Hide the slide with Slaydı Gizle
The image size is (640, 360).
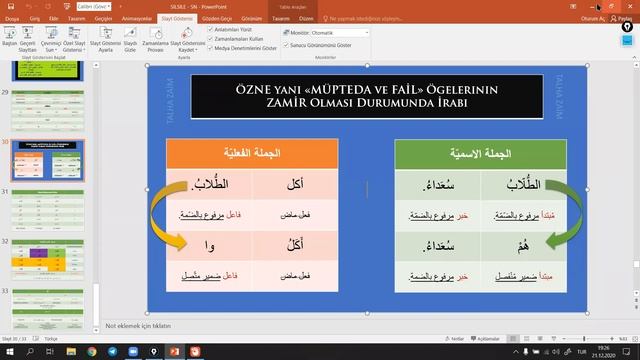[130, 39]
